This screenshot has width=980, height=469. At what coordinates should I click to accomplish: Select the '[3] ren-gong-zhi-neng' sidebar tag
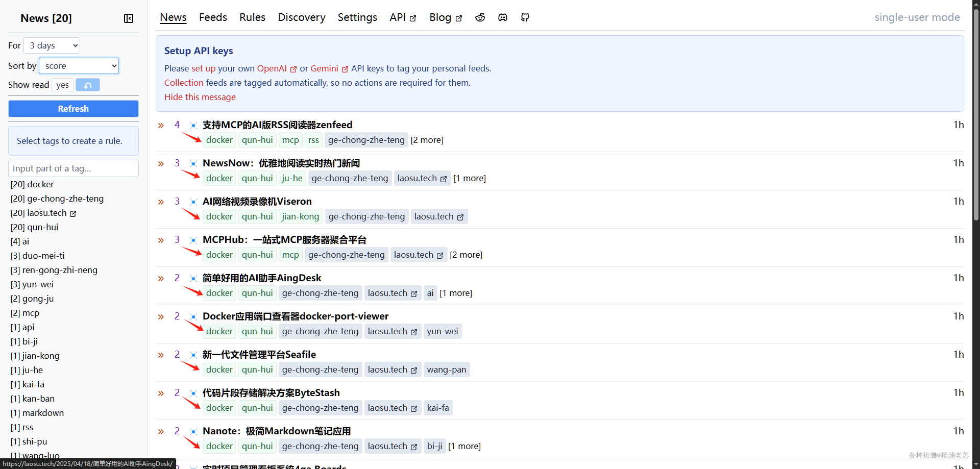[54, 270]
